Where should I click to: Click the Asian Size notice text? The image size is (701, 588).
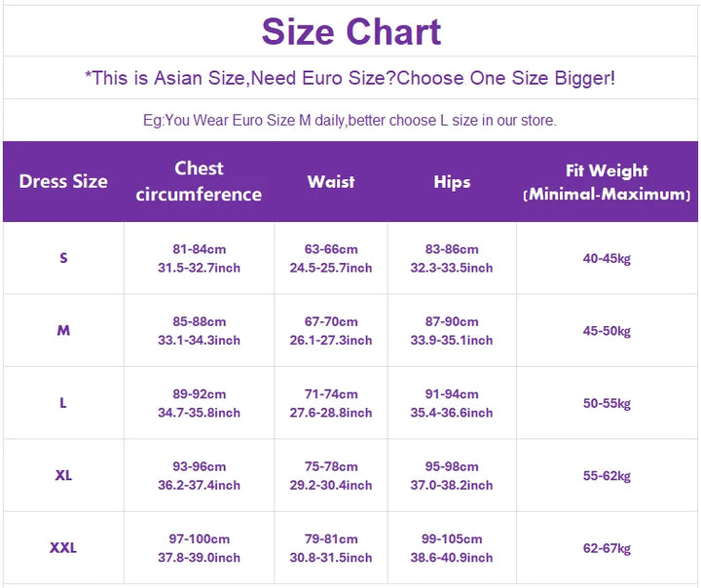pos(350,78)
